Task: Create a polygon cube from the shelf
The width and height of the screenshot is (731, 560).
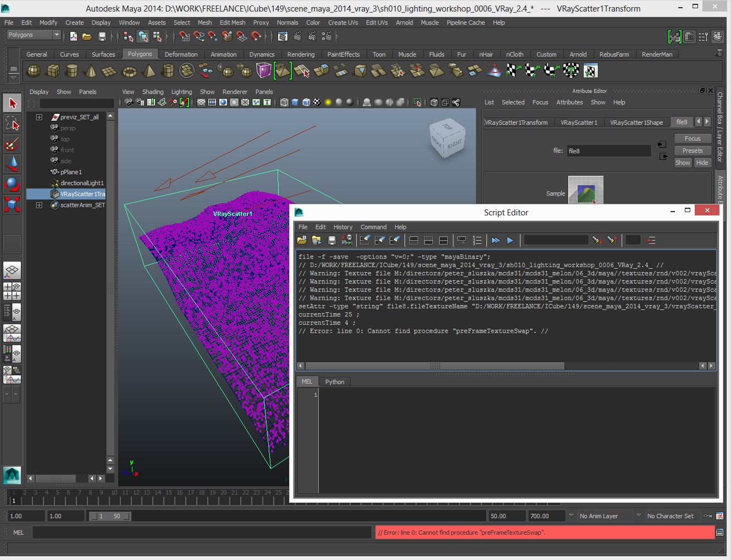Action: tap(53, 71)
